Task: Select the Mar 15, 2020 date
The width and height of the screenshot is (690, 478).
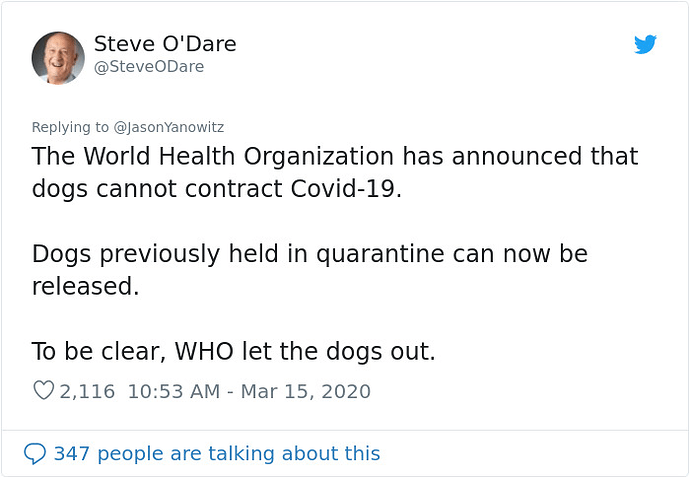Action: 306,391
